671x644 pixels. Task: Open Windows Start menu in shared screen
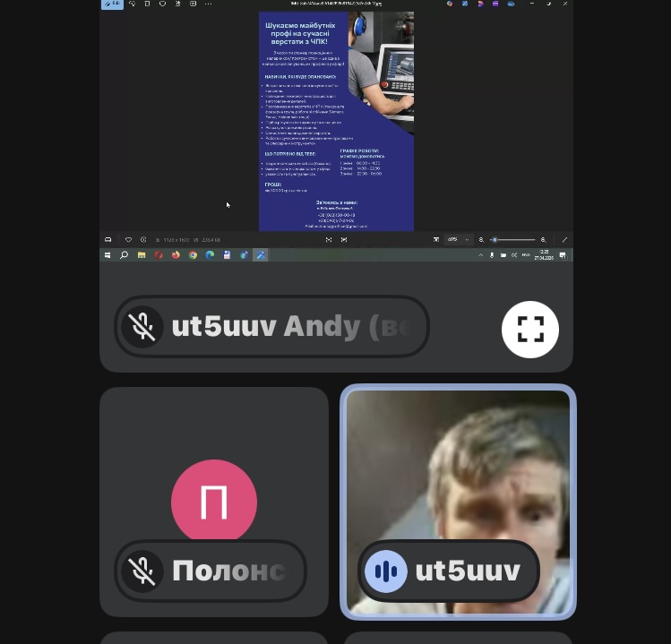pyautogui.click(x=108, y=255)
